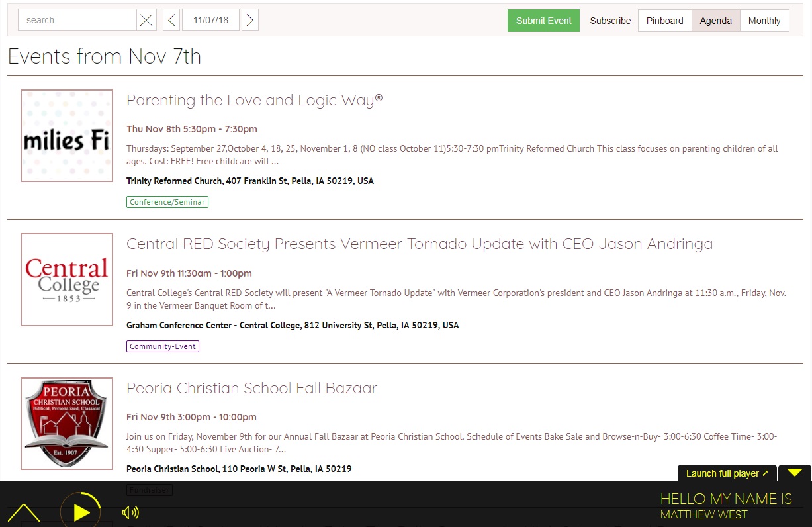
Task: Click the Community-Event category tag
Action: [163, 346]
